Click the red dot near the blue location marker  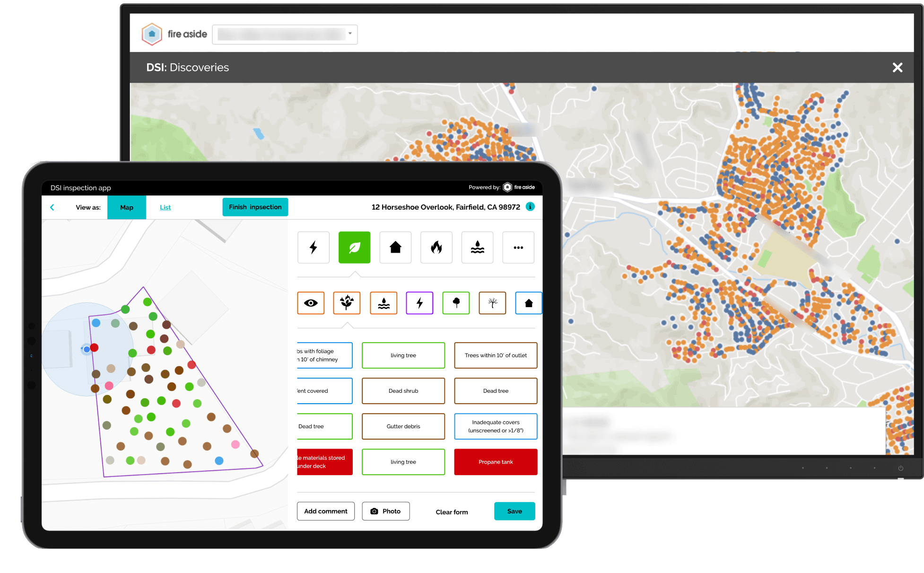coord(95,347)
